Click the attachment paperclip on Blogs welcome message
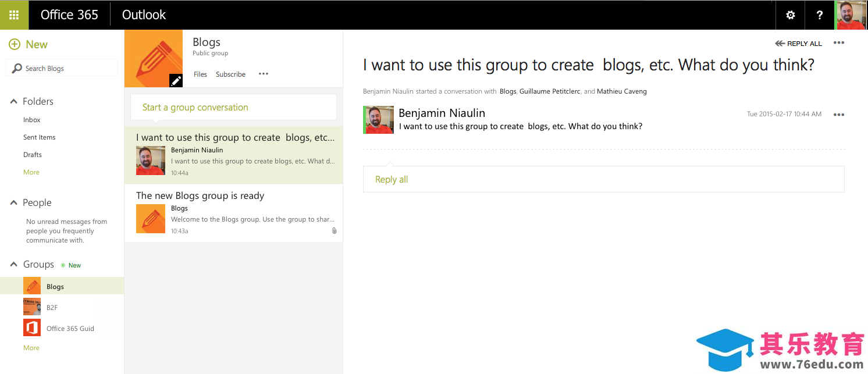Image resolution: width=868 pixels, height=374 pixels. point(335,231)
